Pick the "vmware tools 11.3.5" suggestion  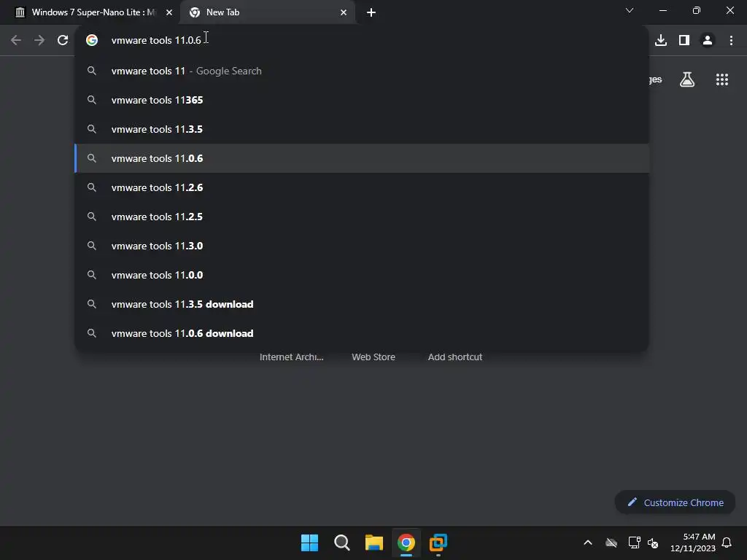point(362,129)
